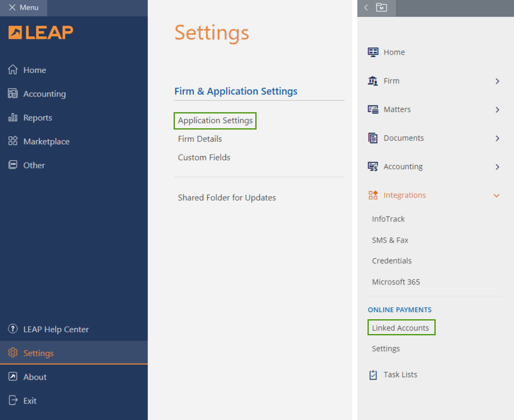Expand the Matters section chevron
Screen dimensions: 514x420
click(x=497, y=110)
